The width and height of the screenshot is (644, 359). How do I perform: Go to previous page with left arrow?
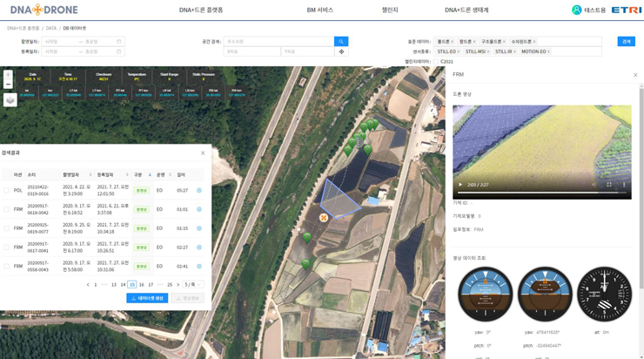click(88, 285)
